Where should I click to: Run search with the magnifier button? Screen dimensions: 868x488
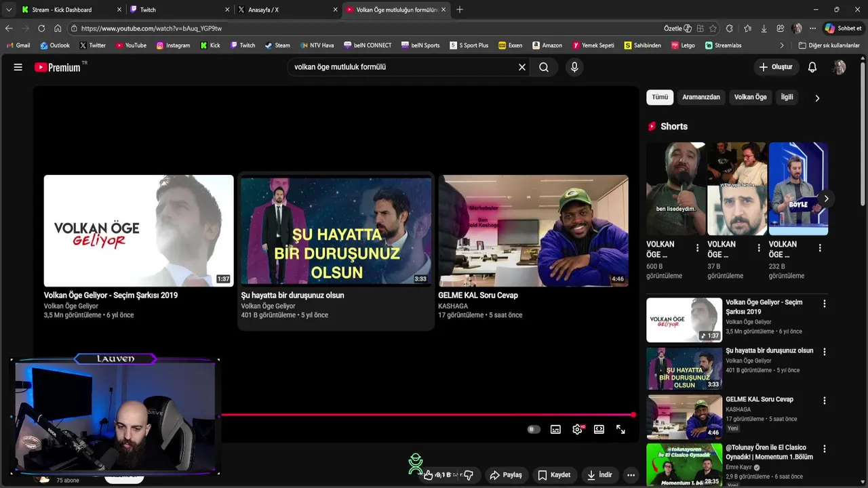(x=544, y=67)
